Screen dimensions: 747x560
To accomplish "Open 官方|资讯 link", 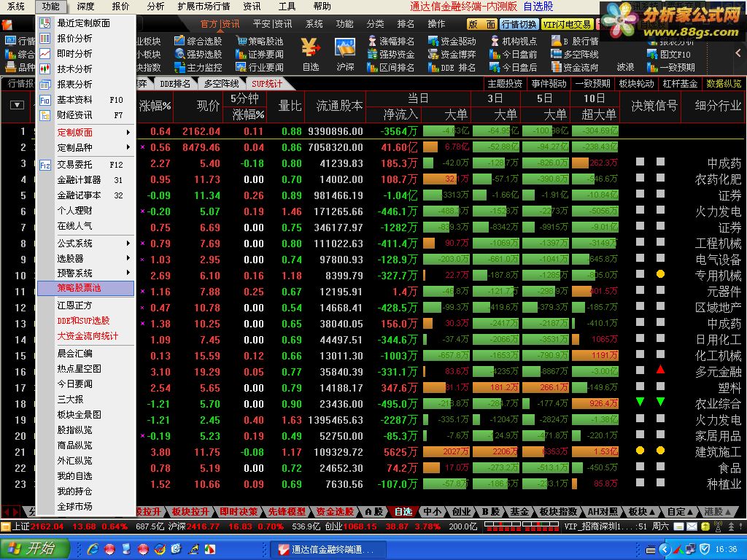I will [x=220, y=24].
